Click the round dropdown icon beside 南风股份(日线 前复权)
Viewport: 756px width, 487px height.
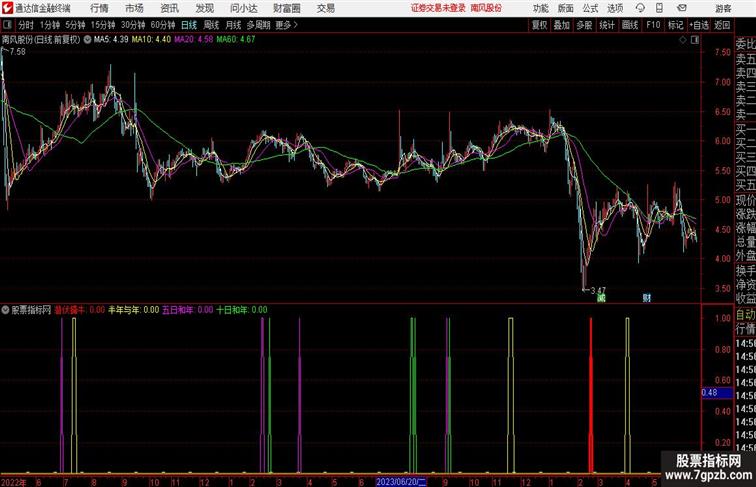(x=87, y=40)
